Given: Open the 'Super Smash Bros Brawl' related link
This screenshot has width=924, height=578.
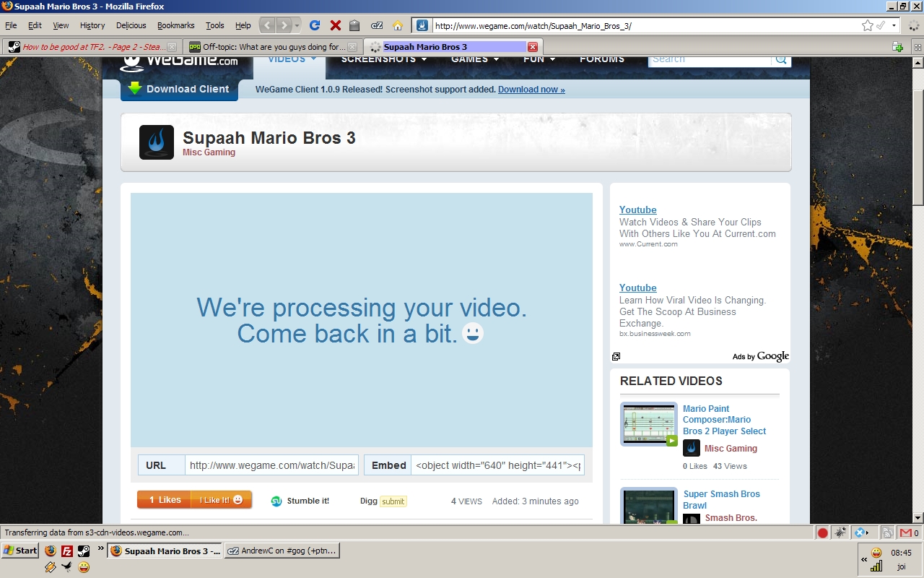Looking at the screenshot, I should click(x=722, y=500).
